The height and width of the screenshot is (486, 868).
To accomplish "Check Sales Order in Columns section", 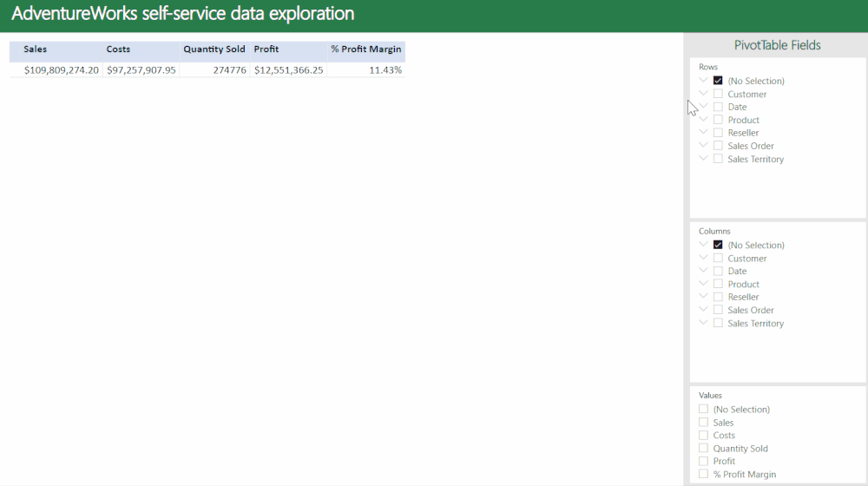I will click(718, 310).
